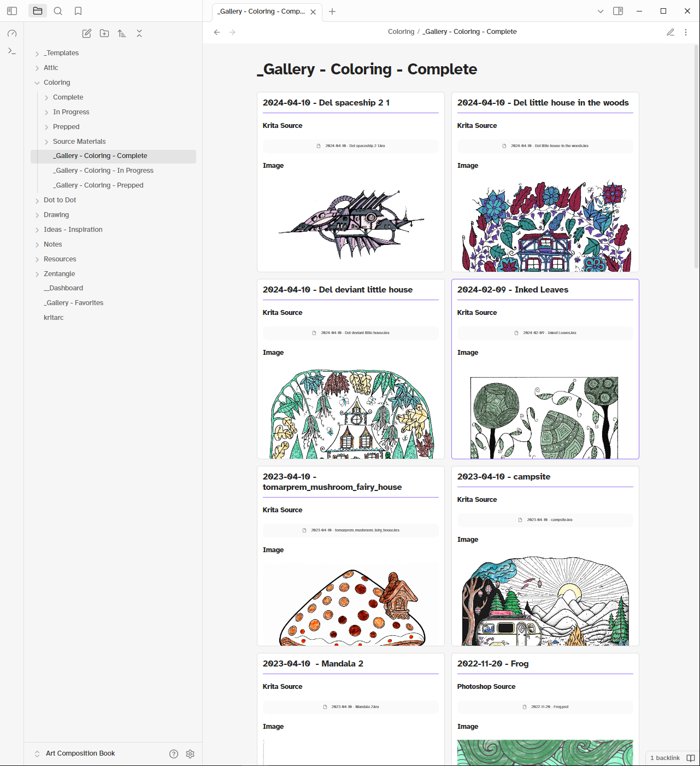
Task: Switch the note to editing view
Action: point(670,32)
